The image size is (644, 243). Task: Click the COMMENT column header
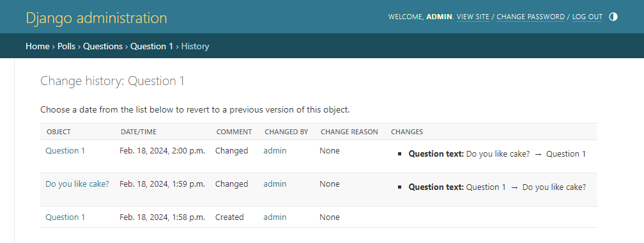234,132
